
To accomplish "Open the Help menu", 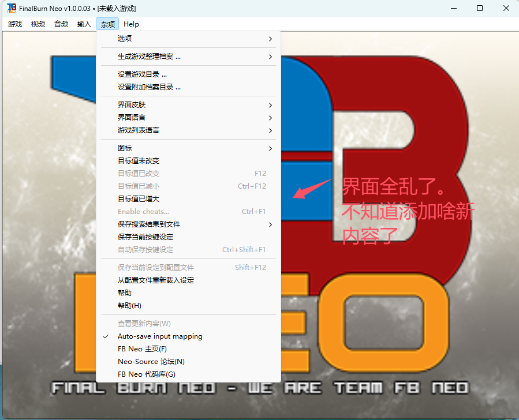I will pyautogui.click(x=131, y=24).
